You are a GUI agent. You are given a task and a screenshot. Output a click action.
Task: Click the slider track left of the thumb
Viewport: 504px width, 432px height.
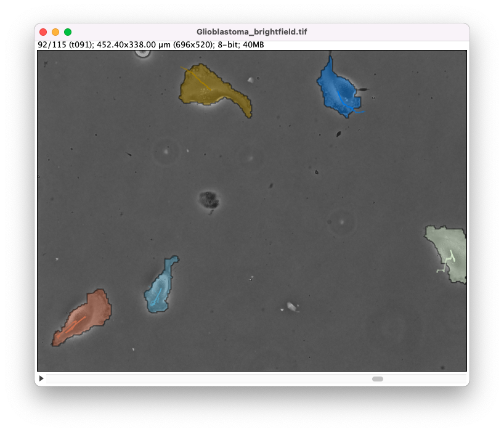(x=209, y=379)
